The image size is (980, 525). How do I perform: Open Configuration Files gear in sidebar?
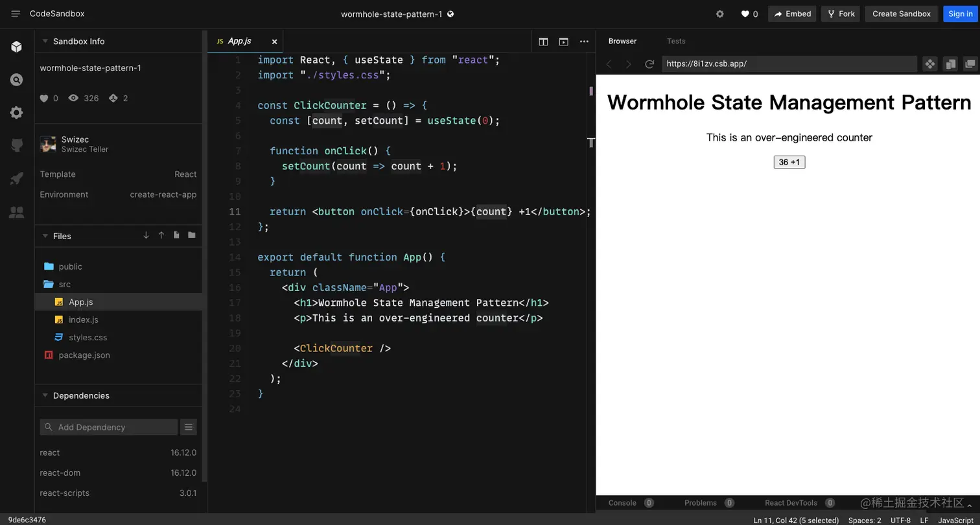(17, 113)
